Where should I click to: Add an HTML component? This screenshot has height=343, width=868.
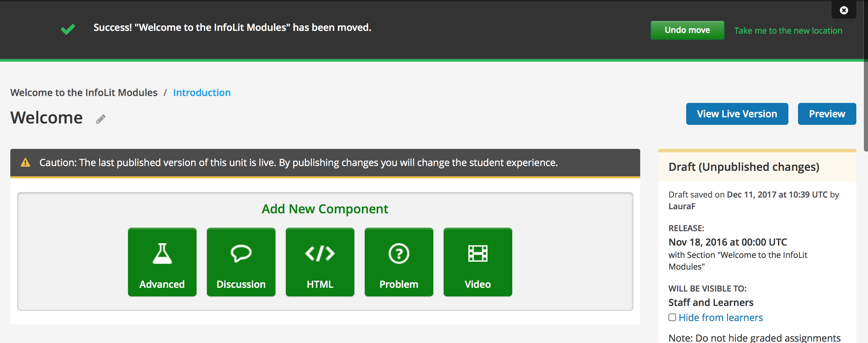[320, 262]
